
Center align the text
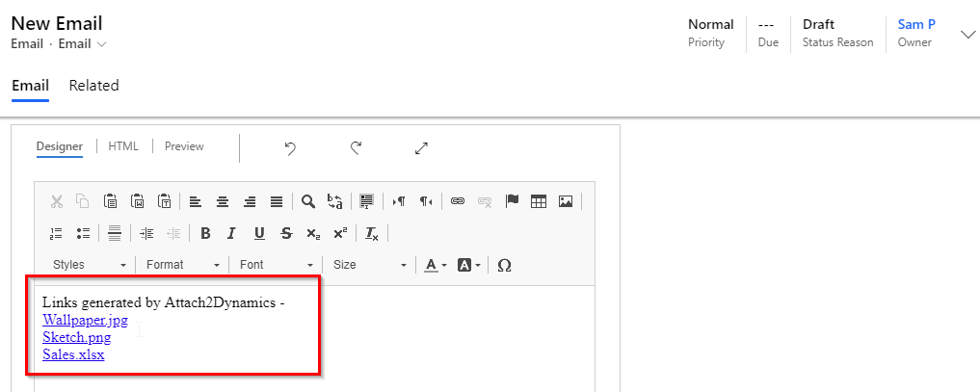click(223, 201)
